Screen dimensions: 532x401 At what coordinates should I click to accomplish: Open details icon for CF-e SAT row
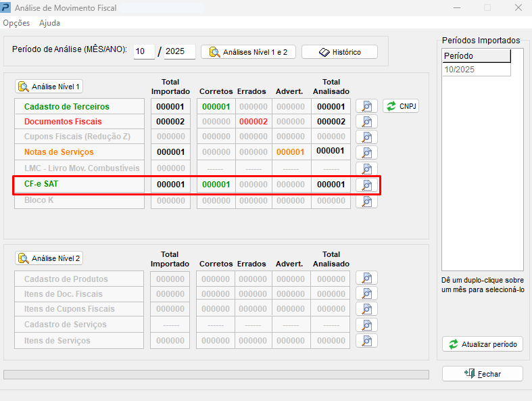[x=366, y=185]
